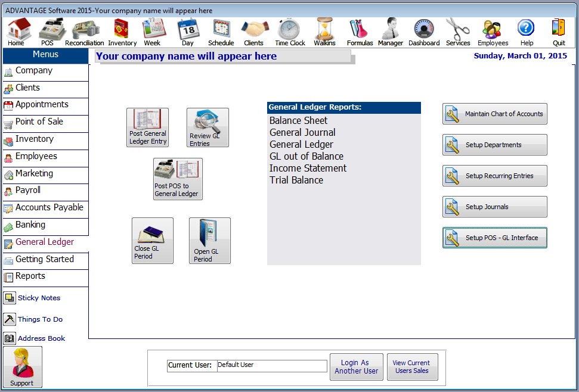Click Setup Journals button
579x392 pixels.
[x=495, y=207]
